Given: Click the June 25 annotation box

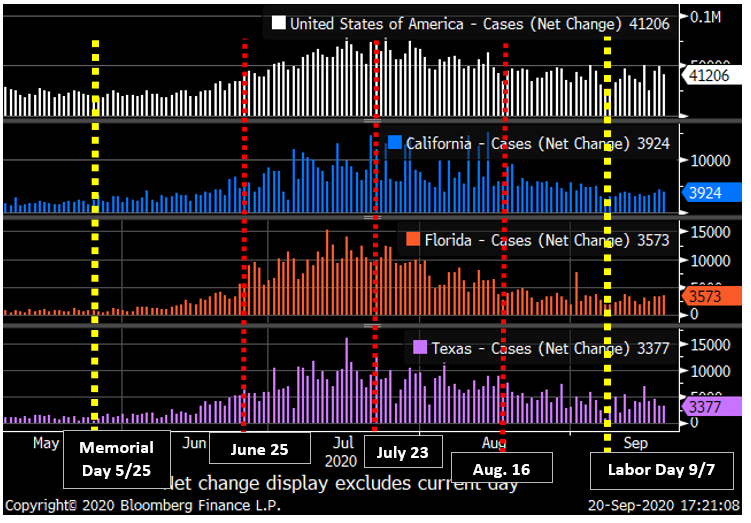Looking at the screenshot, I should click(259, 450).
